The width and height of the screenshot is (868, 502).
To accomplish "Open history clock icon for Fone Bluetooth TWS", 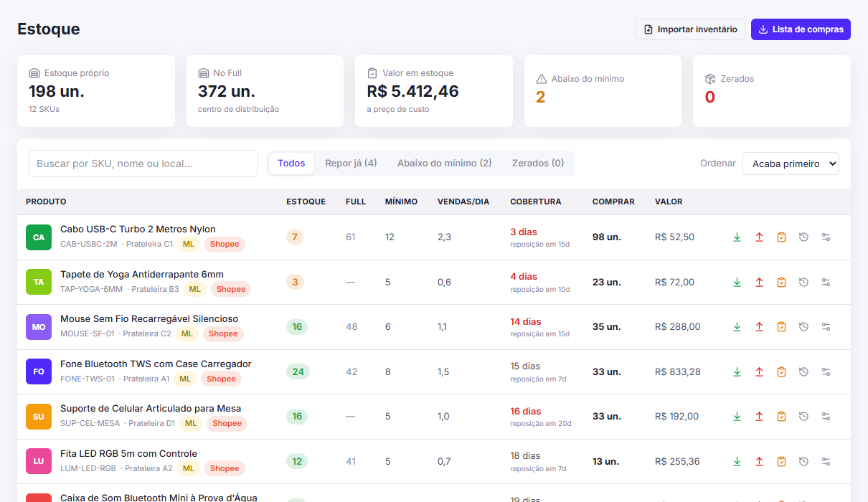I will coord(803,372).
